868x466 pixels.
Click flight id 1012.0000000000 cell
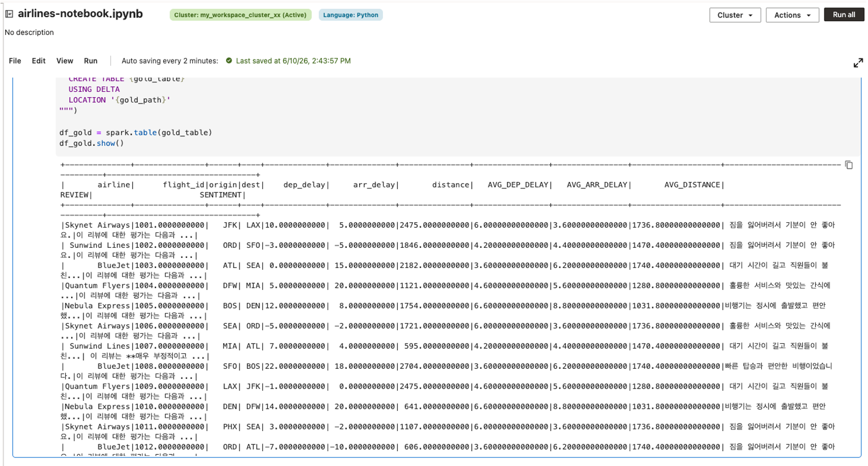pyautogui.click(x=169, y=447)
